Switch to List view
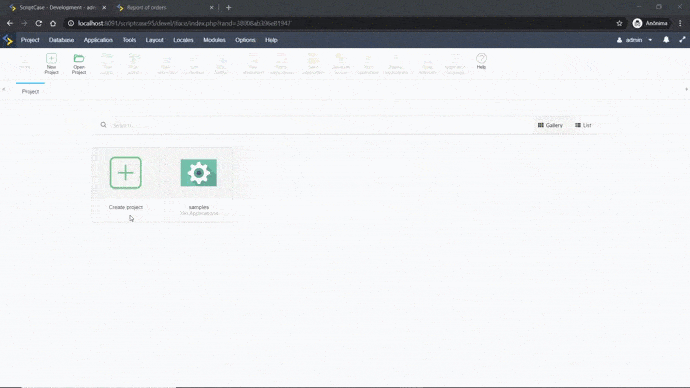 583,125
